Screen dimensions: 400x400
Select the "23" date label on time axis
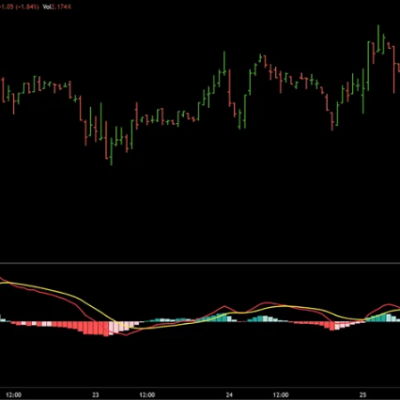click(96, 395)
